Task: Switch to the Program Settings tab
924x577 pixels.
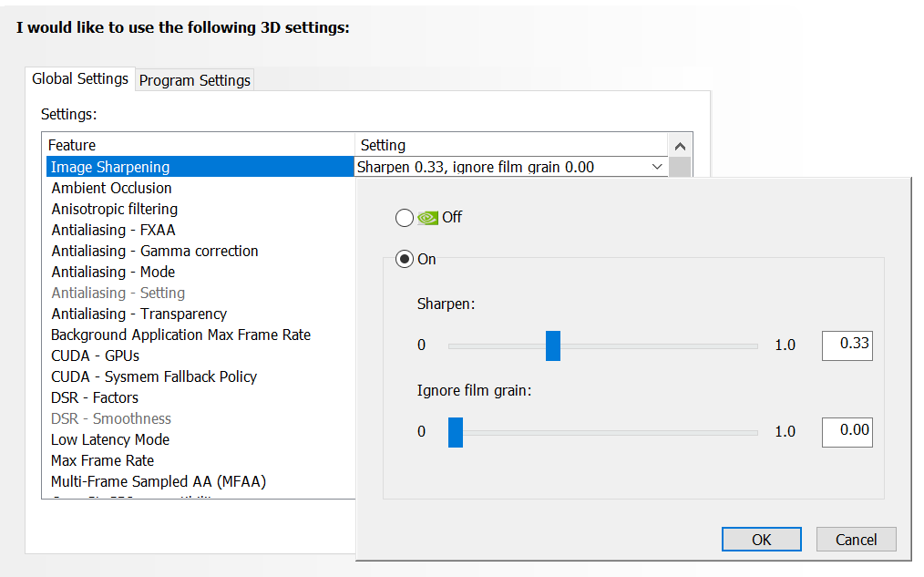Action: [194, 80]
